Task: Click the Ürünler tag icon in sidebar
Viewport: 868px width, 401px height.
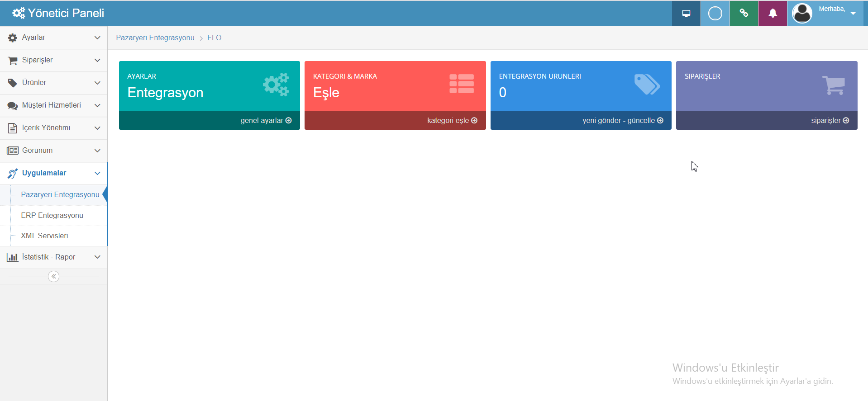Action: [13, 83]
